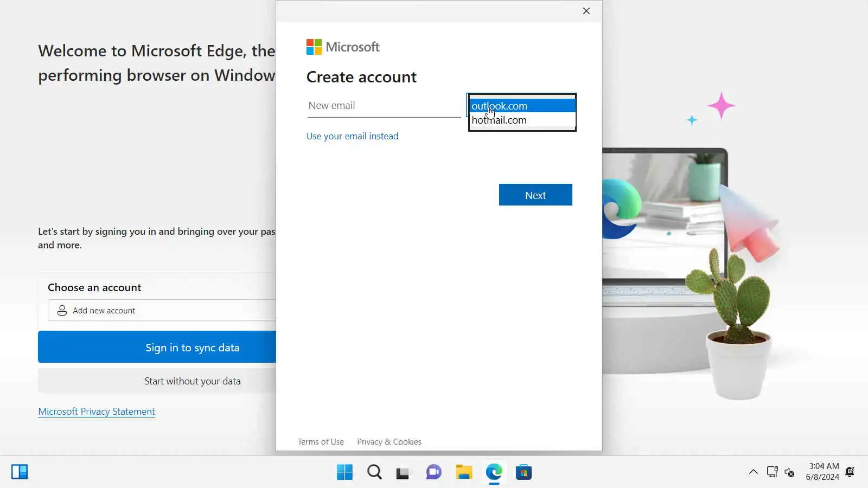
Task: Click the Microsoft Edge taskbar icon
Action: click(494, 472)
